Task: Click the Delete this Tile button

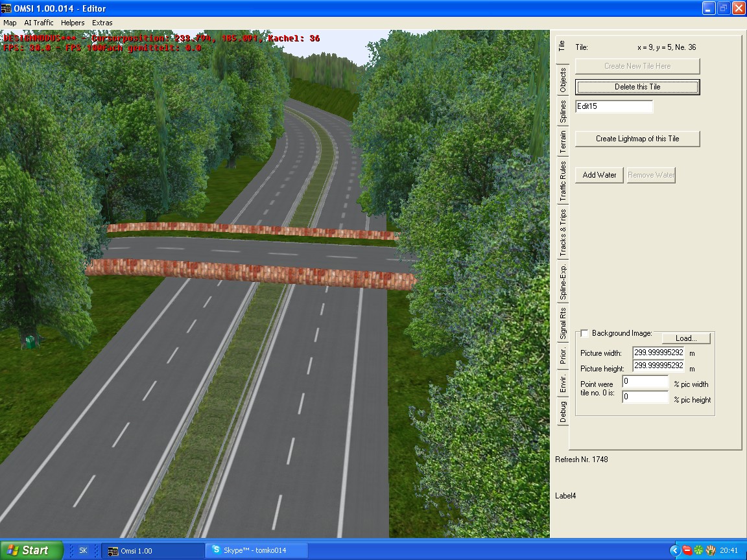Action: 637,87
